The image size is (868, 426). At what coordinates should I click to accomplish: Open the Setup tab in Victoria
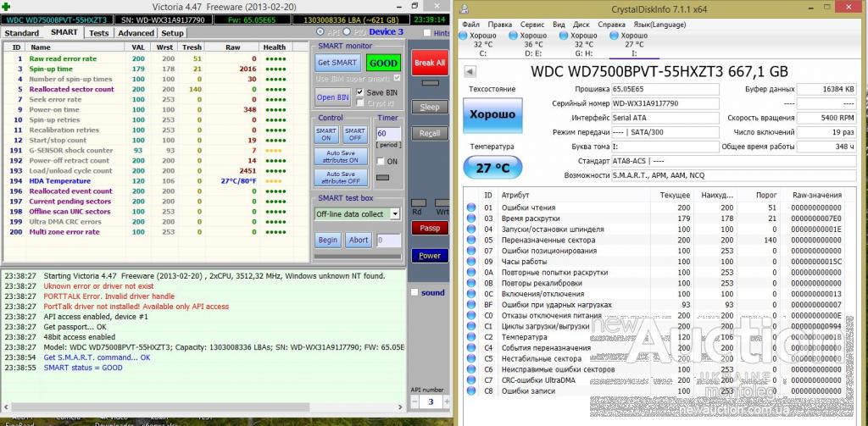[x=173, y=33]
